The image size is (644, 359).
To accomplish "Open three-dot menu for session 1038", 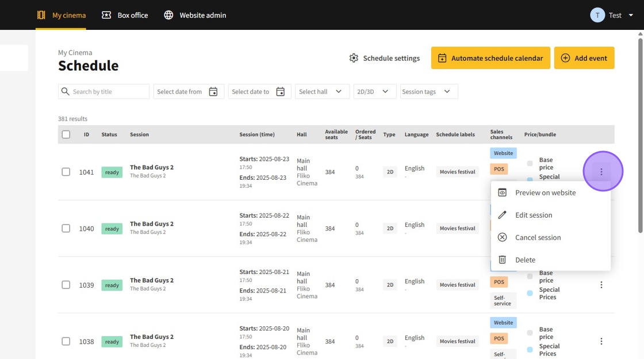I will point(601,341).
